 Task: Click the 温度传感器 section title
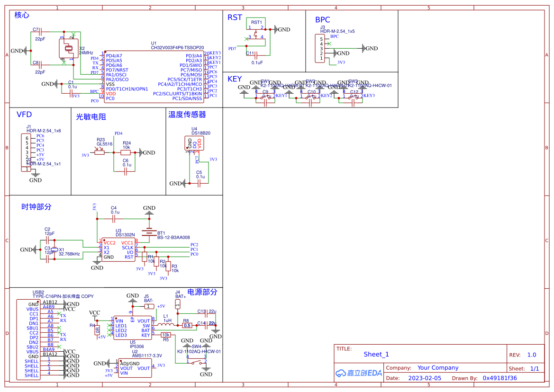click(187, 114)
